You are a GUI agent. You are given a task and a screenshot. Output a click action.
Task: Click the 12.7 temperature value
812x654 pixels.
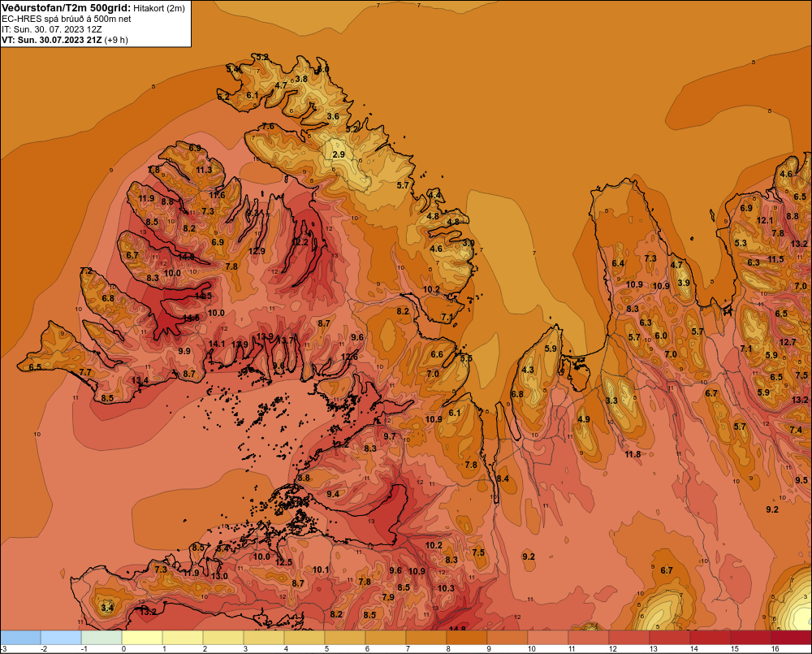[787, 342]
